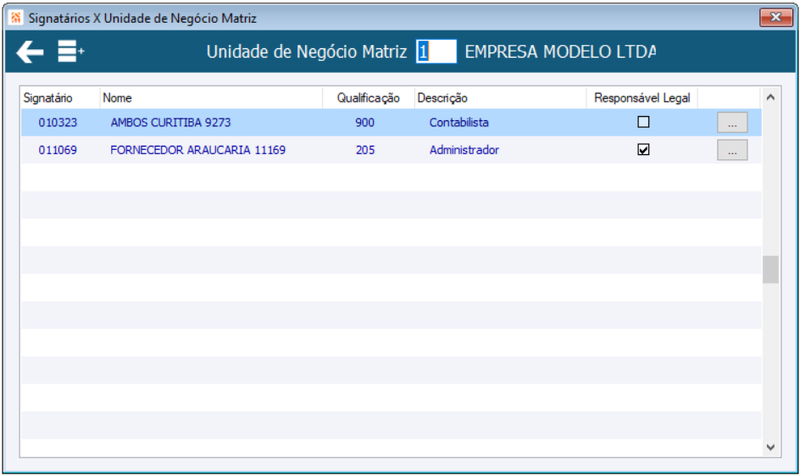This screenshot has width=800, height=476.
Task: Select the name FORNECEDOR ARAUCARIA 11169
Action: click(198, 150)
